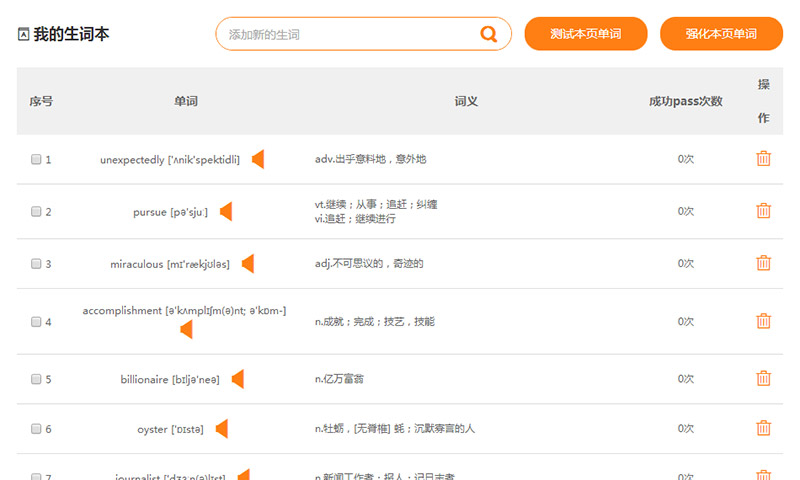This screenshot has width=800, height=480.
Task: Play pronunciation audio for 'pursue'
Action: click(226, 211)
